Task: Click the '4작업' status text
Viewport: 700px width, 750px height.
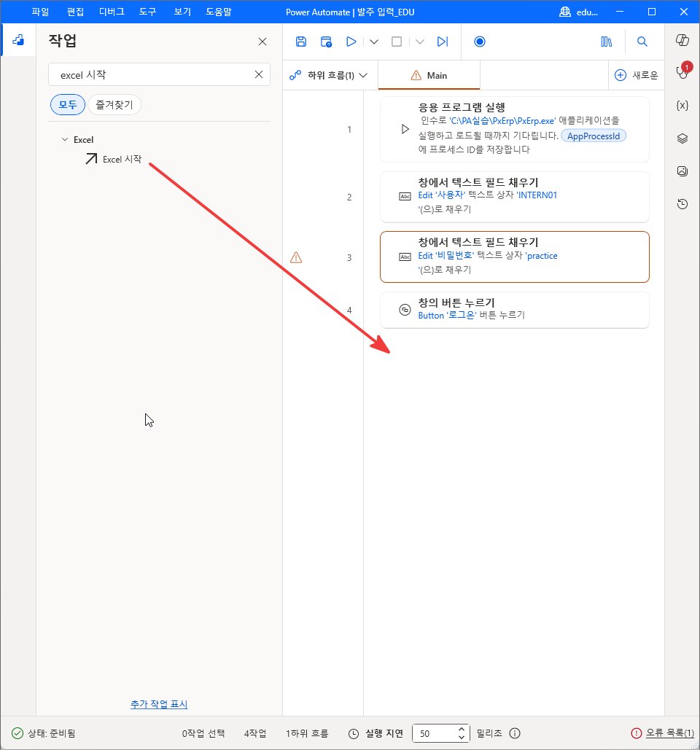Action: (x=255, y=733)
